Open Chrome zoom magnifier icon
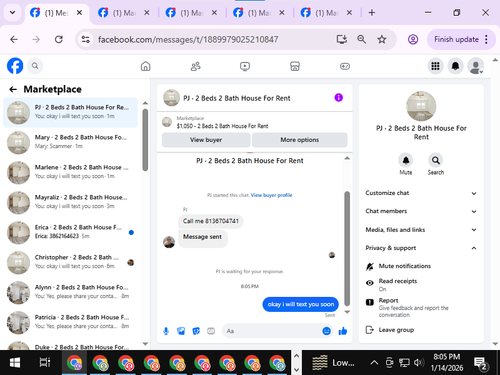 [362, 39]
